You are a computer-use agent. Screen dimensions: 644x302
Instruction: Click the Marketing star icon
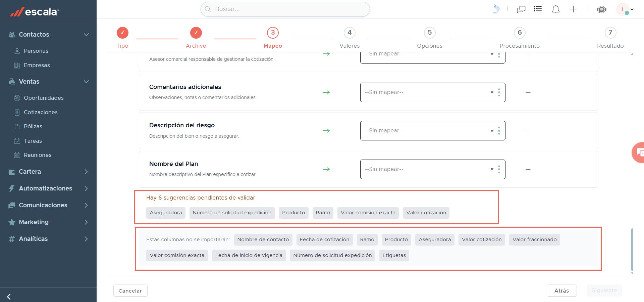coord(12,222)
